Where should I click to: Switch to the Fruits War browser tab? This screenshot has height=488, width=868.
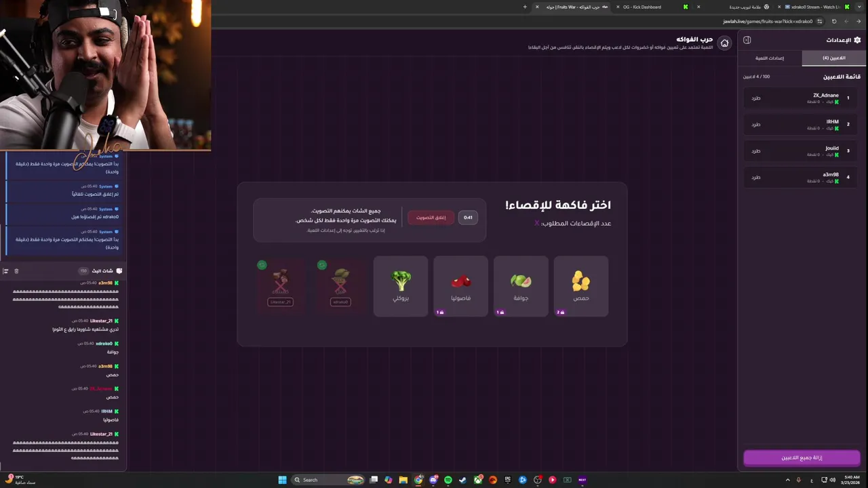pyautogui.click(x=573, y=7)
